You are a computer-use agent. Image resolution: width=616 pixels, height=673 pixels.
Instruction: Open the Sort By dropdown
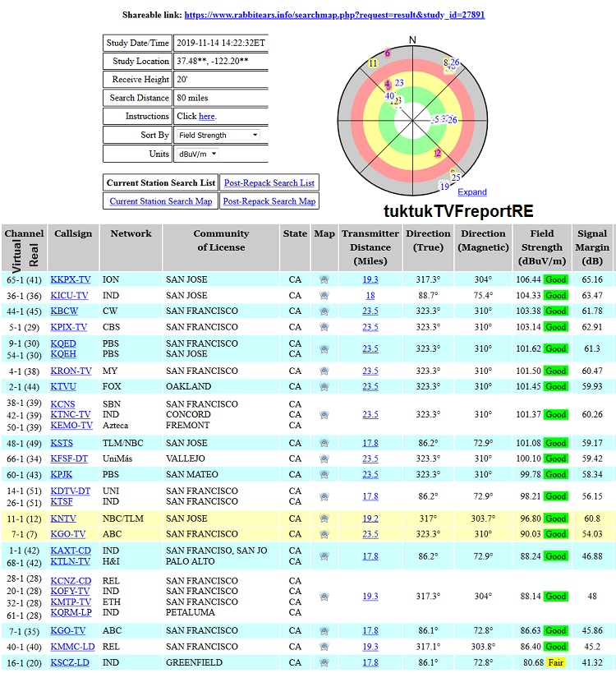pos(218,135)
